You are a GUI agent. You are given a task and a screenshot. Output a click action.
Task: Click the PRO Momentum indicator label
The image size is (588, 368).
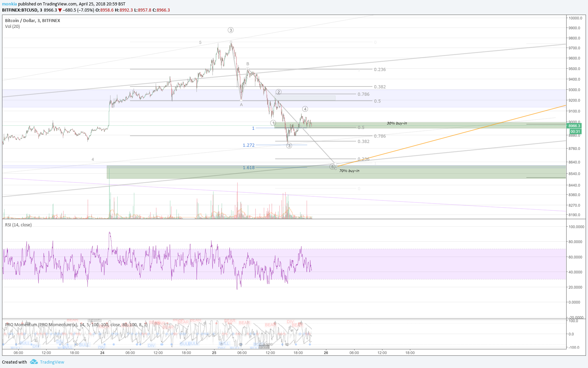(x=76, y=325)
